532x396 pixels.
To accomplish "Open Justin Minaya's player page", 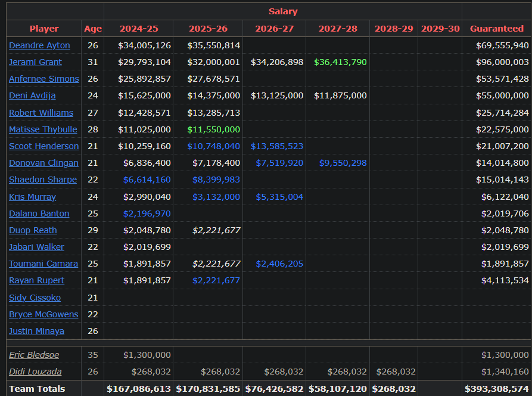I will (x=36, y=331).
